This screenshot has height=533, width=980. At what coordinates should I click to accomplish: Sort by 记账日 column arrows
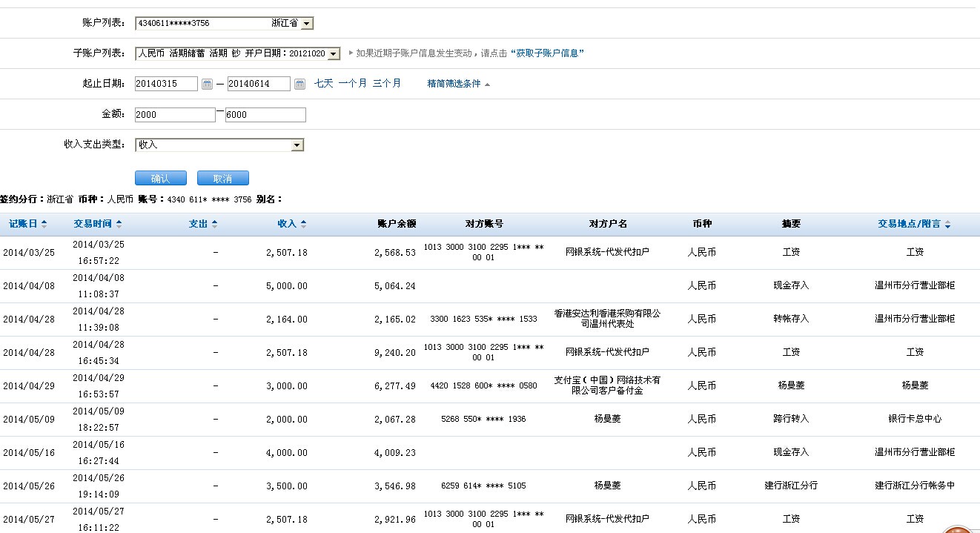click(44, 224)
